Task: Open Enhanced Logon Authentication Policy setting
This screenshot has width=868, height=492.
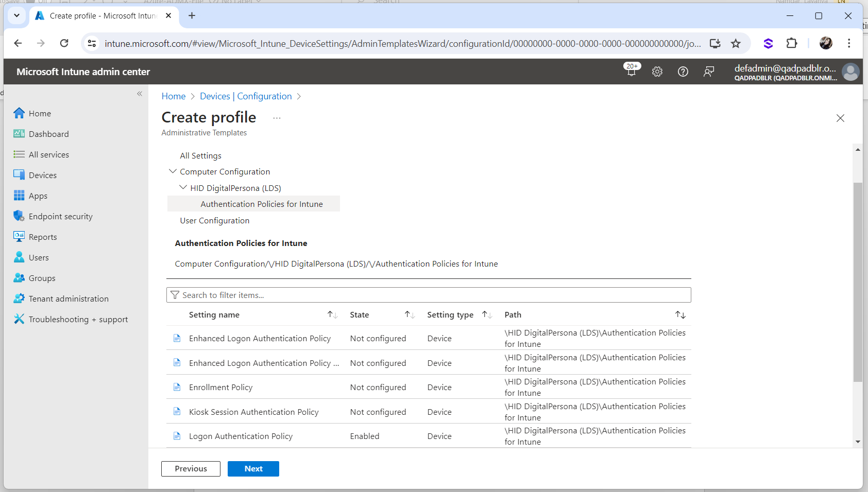Action: (260, 338)
